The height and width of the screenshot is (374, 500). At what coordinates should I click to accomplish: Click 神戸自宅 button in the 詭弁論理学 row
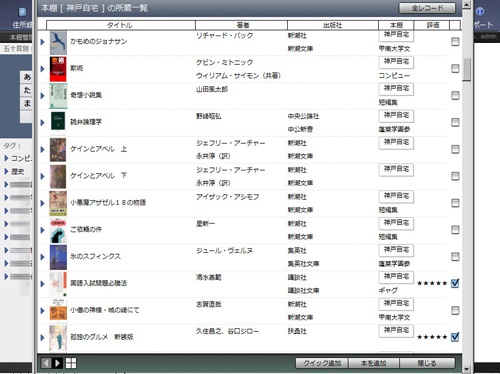click(x=396, y=116)
